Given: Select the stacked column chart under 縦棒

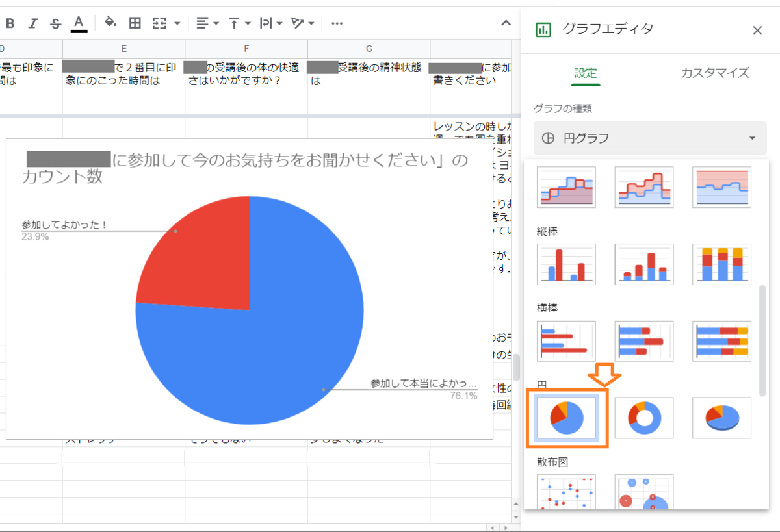Looking at the screenshot, I should click(644, 264).
